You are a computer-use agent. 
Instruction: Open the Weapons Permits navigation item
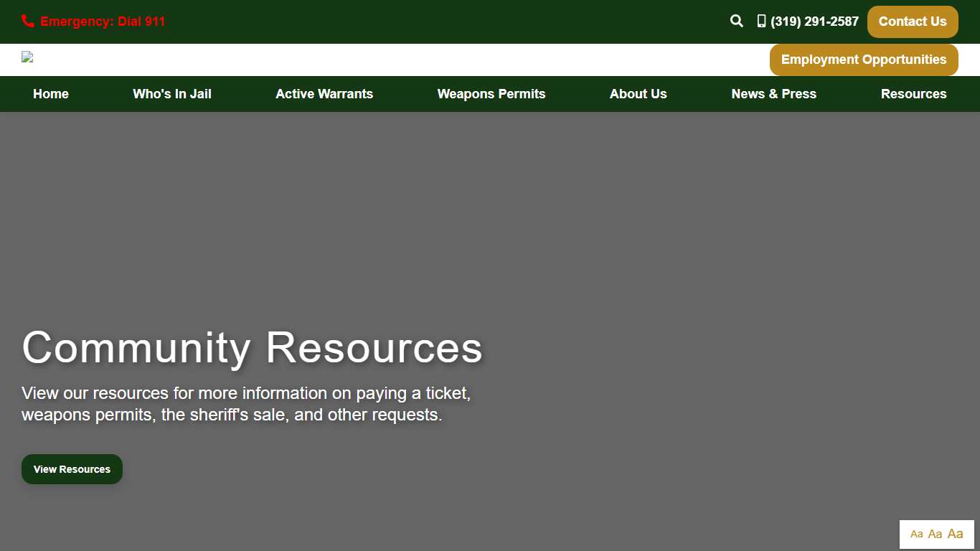tap(491, 94)
